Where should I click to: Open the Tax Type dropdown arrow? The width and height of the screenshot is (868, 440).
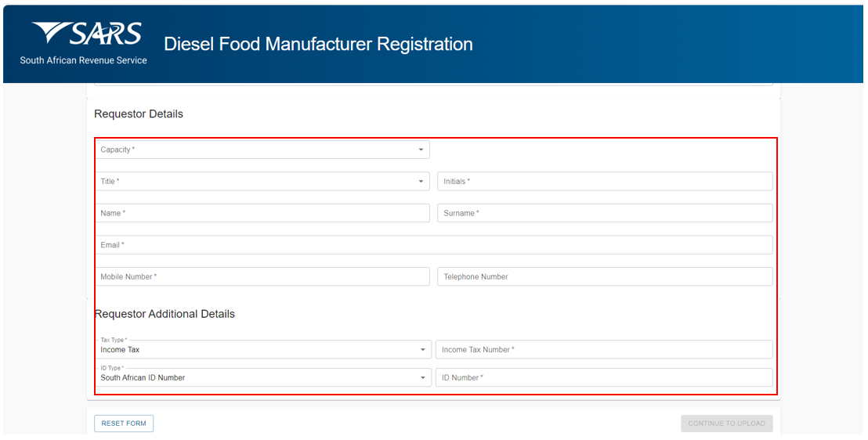click(422, 350)
